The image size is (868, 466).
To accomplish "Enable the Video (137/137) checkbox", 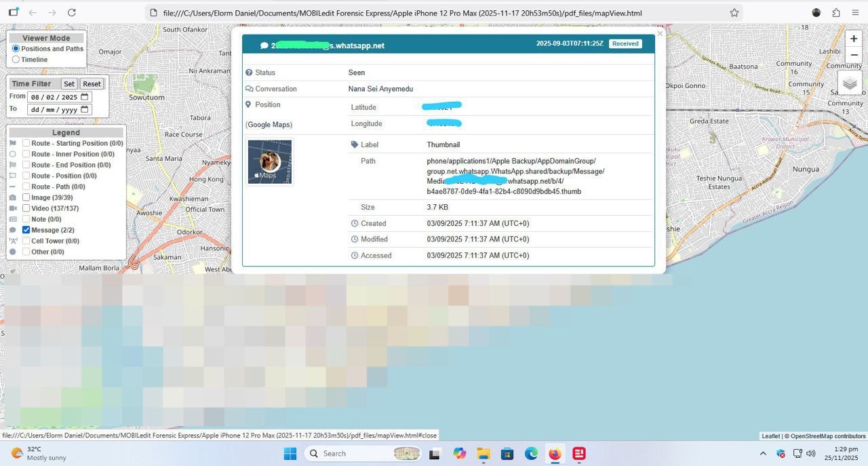I will [26, 208].
